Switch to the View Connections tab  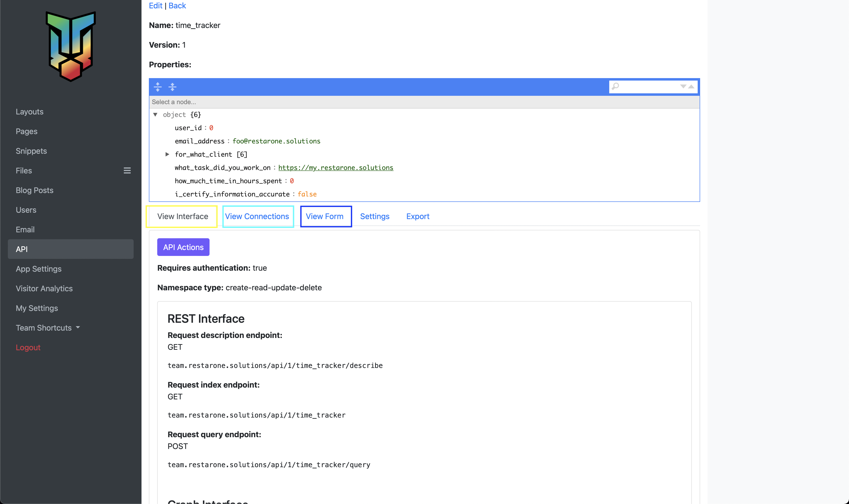[257, 216]
